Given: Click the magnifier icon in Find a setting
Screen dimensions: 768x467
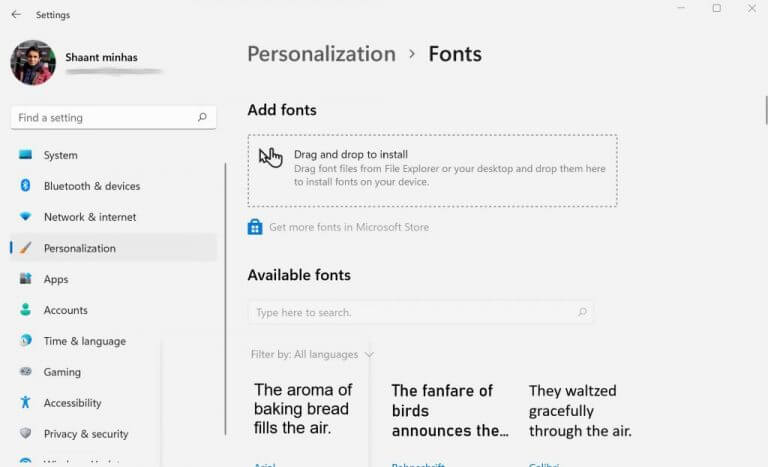Looking at the screenshot, I should click(x=202, y=117).
